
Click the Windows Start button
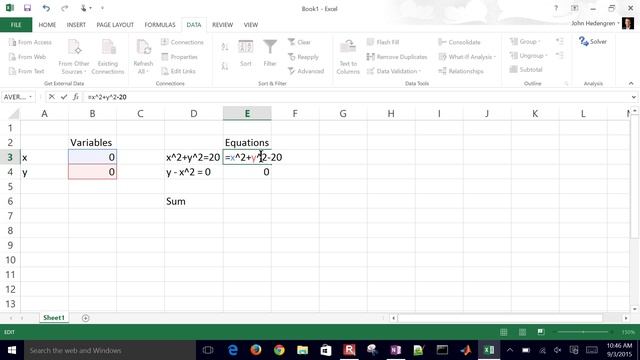[11, 350]
